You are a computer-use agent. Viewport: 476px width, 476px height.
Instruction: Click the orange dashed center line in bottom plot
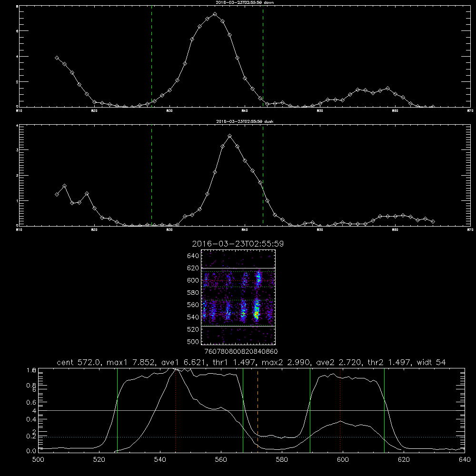[258, 410]
